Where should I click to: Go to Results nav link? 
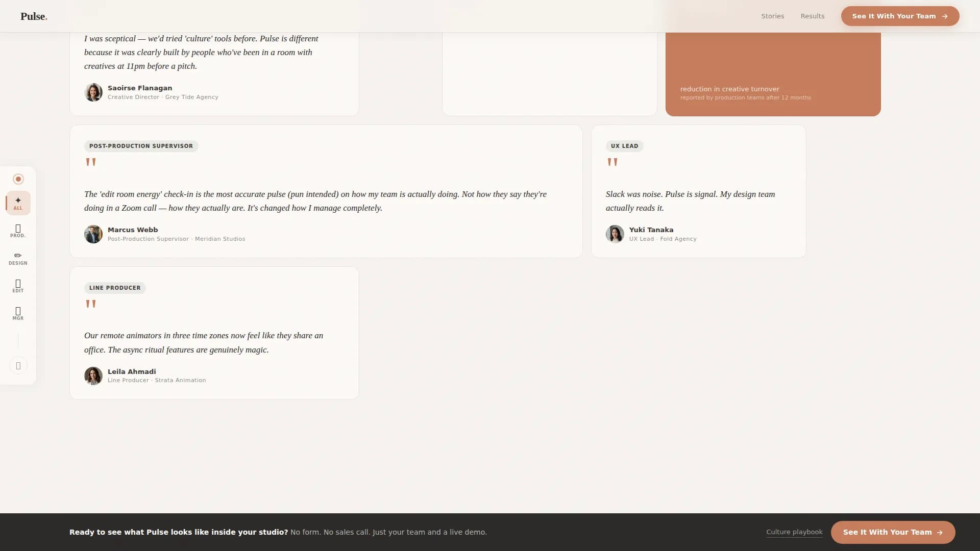pyautogui.click(x=812, y=16)
